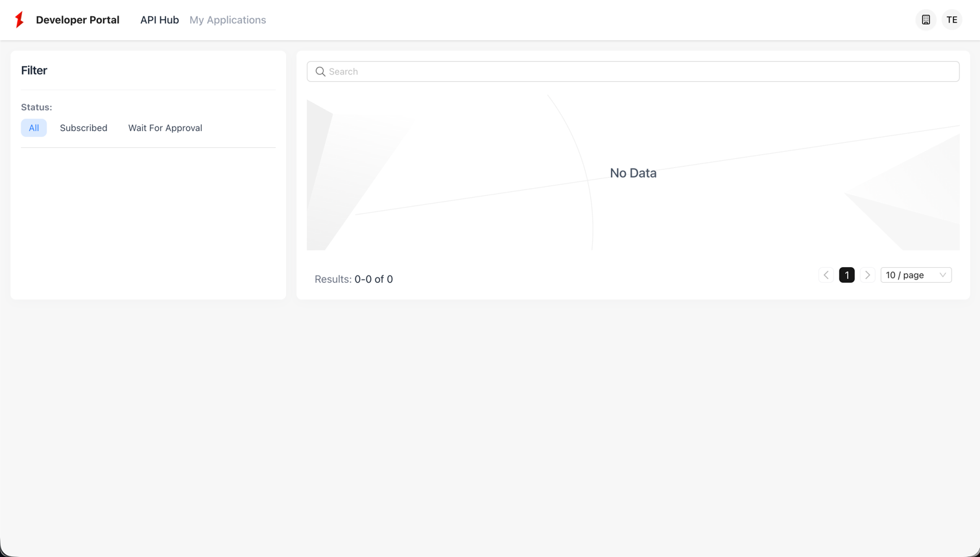Image resolution: width=980 pixels, height=557 pixels.
Task: Click the Developer Portal title text
Action: coord(77,19)
